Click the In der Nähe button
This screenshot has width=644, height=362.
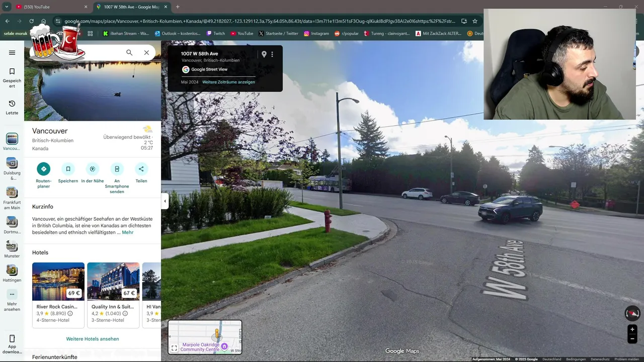click(92, 169)
